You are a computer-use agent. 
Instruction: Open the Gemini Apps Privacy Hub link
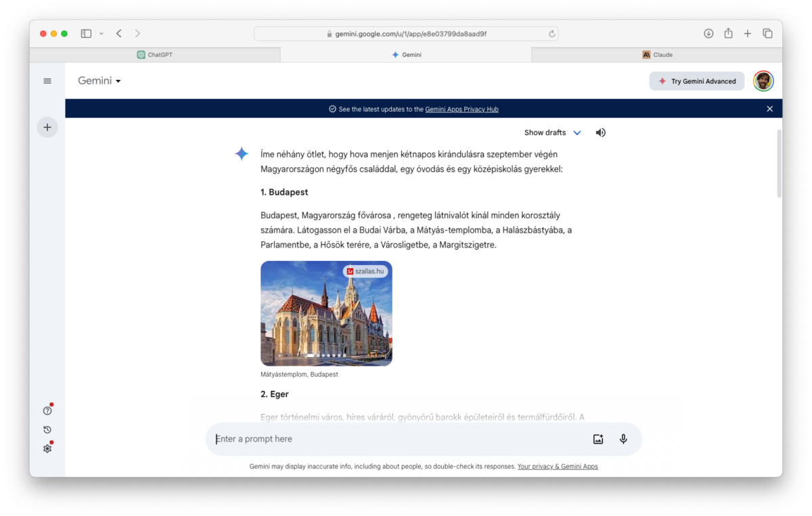click(461, 109)
